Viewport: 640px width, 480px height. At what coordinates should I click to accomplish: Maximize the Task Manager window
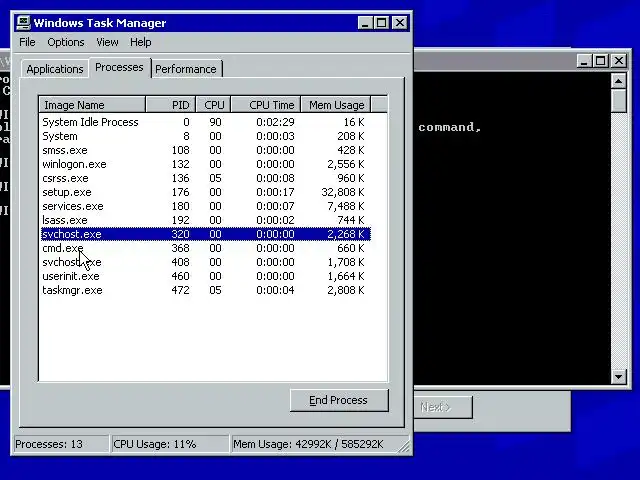pyautogui.click(x=382, y=23)
